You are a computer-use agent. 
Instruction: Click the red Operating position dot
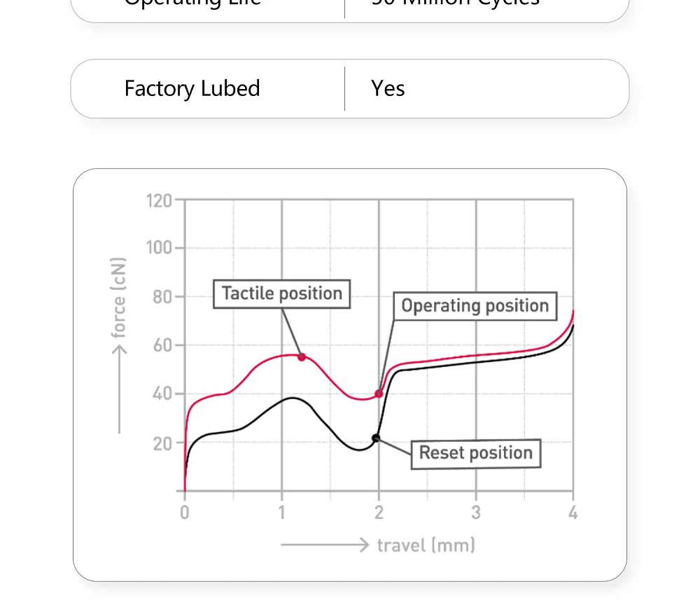[x=379, y=394]
